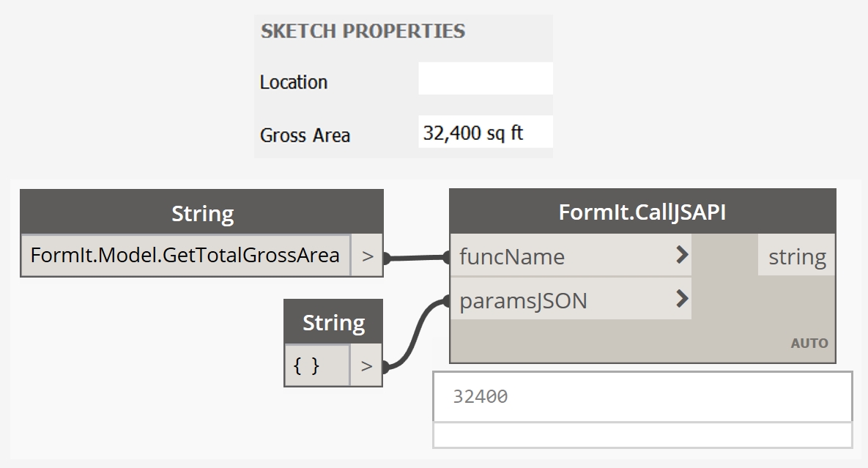Click the output port arrow of the GetTotalGrossArea String node
The height and width of the screenshot is (468, 868).
(x=367, y=256)
